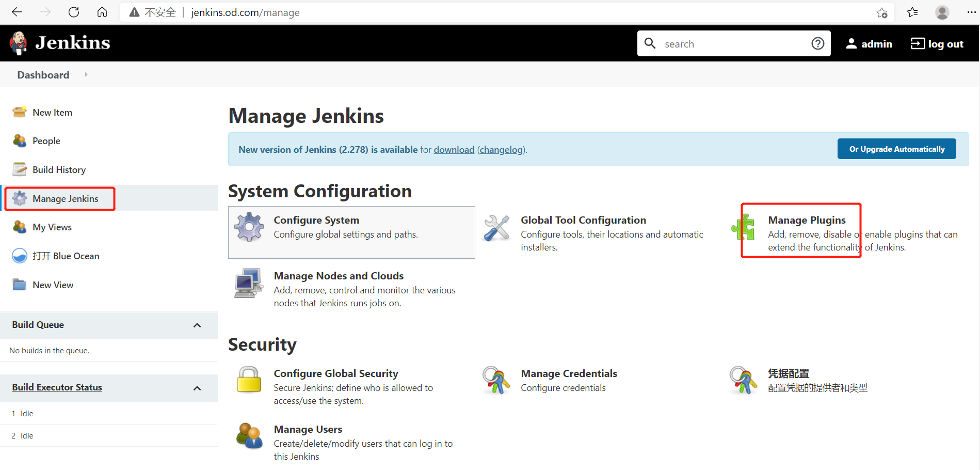980x470 pixels.
Task: Open the admin user link
Action: point(869,43)
